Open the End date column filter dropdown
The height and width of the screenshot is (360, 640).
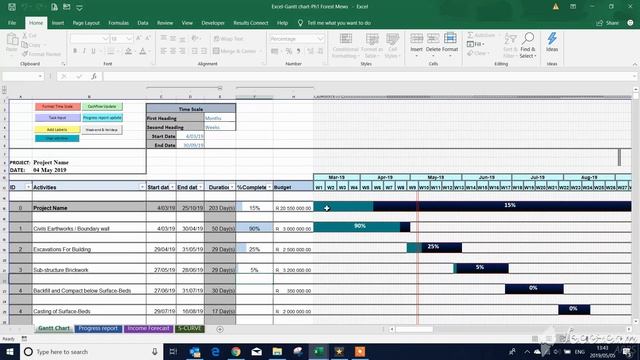(200, 187)
